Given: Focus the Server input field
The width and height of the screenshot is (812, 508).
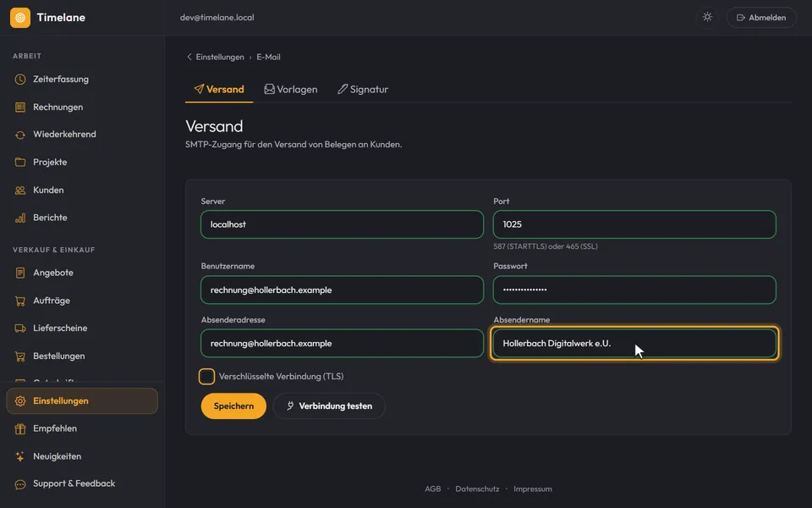Looking at the screenshot, I should coord(343,224).
